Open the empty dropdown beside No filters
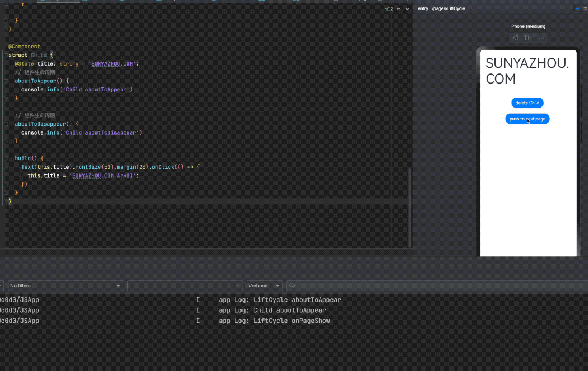 pos(185,286)
